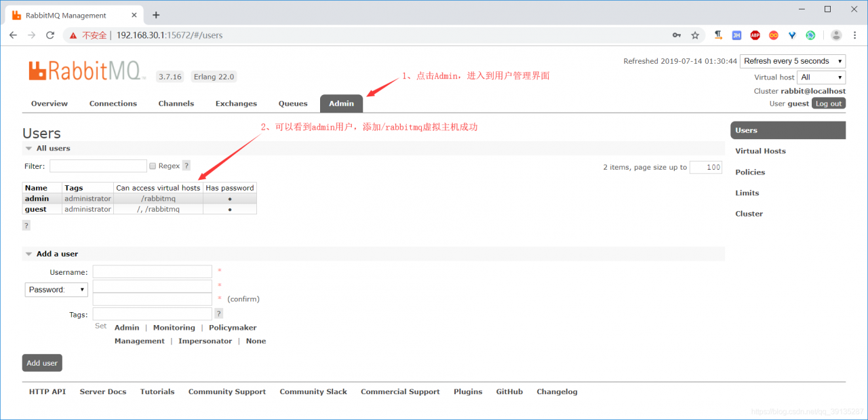The width and height of the screenshot is (868, 420).
Task: Open the ABP ad blocker extension
Action: tap(755, 35)
